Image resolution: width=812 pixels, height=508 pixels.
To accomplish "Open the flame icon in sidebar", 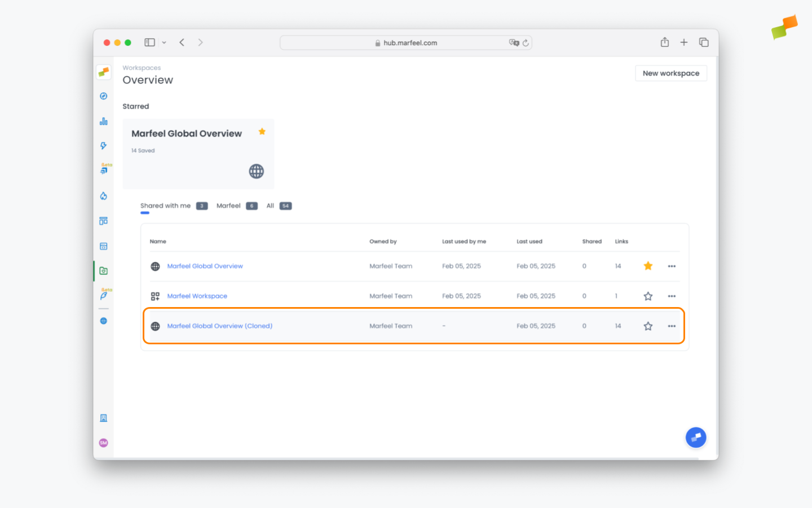I will point(103,196).
